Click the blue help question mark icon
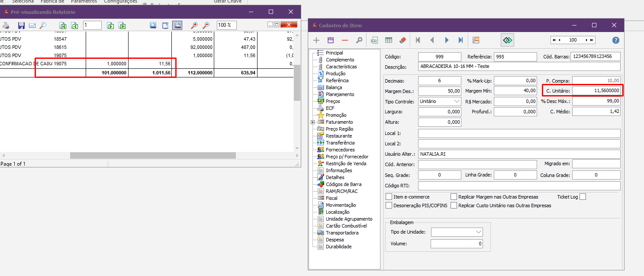The width and height of the screenshot is (644, 276). point(615,40)
